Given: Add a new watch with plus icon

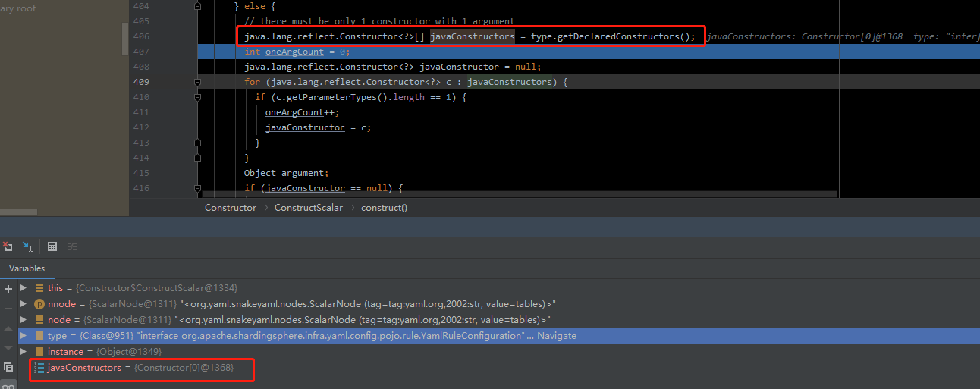Looking at the screenshot, I should (8, 289).
